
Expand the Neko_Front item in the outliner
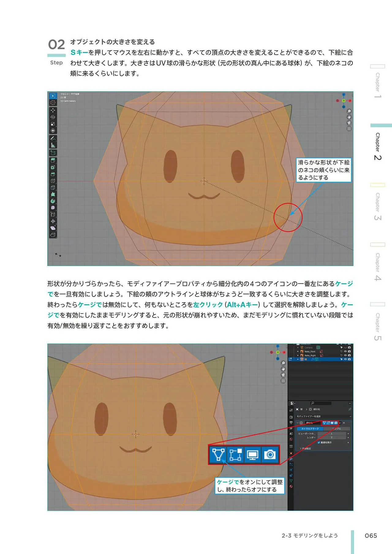[x=298, y=352]
